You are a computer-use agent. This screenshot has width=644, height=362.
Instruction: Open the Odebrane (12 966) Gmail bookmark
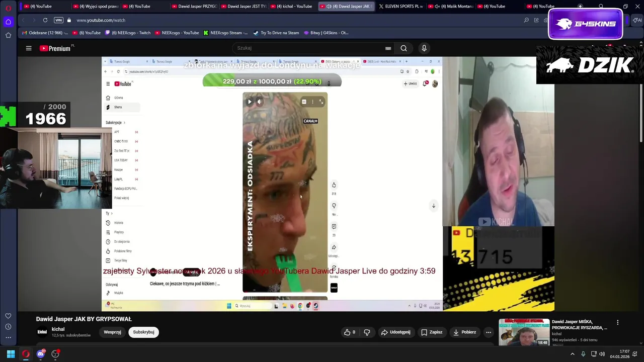click(x=45, y=33)
